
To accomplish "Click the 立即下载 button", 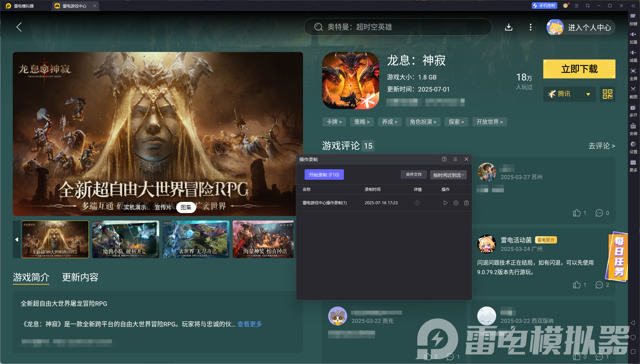I will click(x=579, y=69).
